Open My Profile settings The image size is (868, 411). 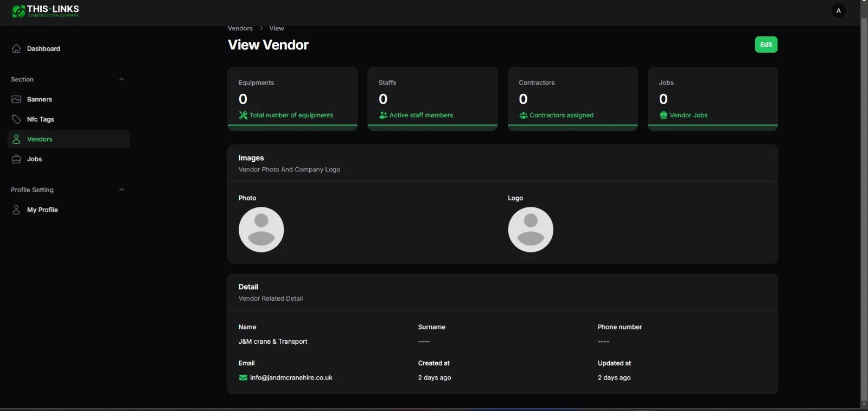[68, 210]
